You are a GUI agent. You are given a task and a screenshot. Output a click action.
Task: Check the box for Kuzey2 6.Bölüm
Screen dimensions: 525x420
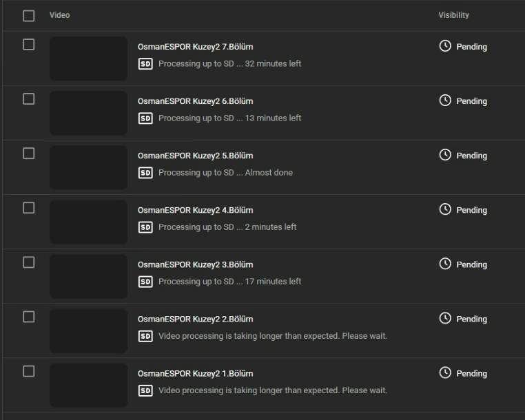pos(28,99)
